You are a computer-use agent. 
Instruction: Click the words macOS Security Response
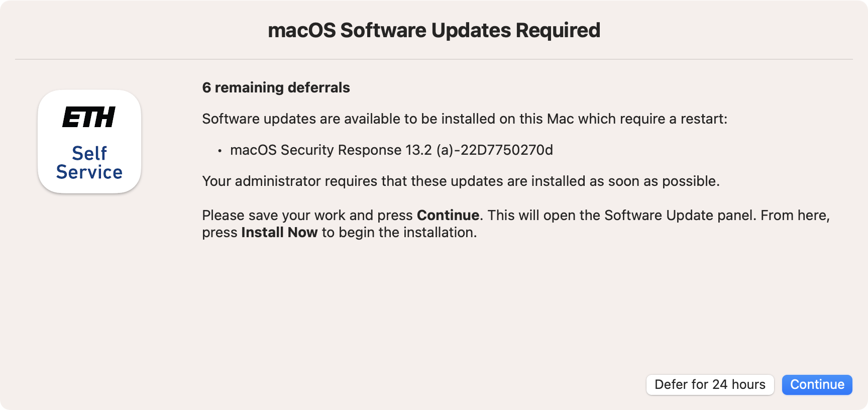coord(316,150)
